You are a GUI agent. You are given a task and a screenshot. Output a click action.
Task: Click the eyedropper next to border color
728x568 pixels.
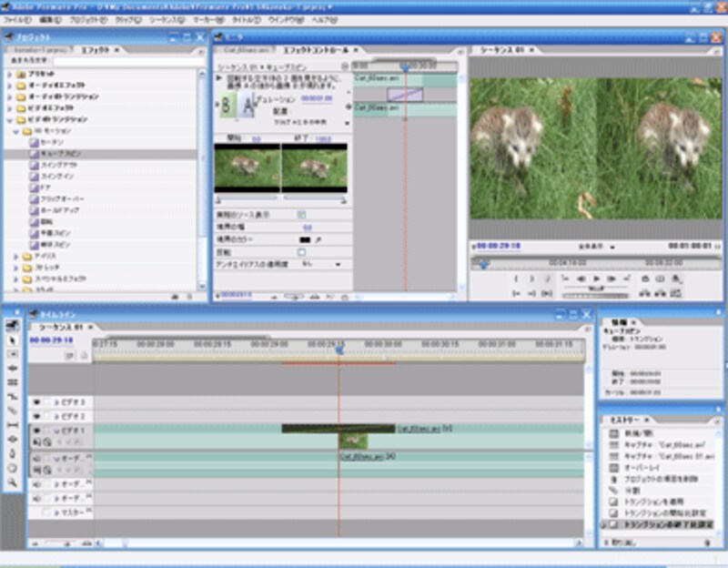[x=318, y=239]
